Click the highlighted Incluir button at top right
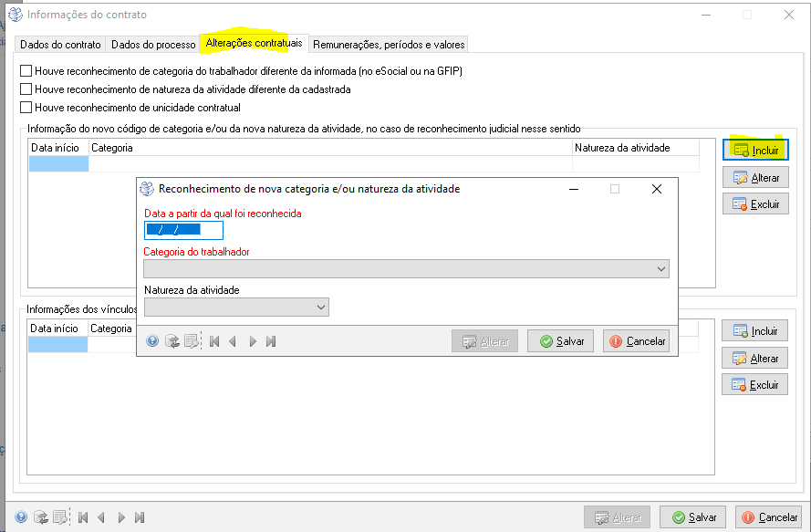The height and width of the screenshot is (532, 811). (x=755, y=151)
